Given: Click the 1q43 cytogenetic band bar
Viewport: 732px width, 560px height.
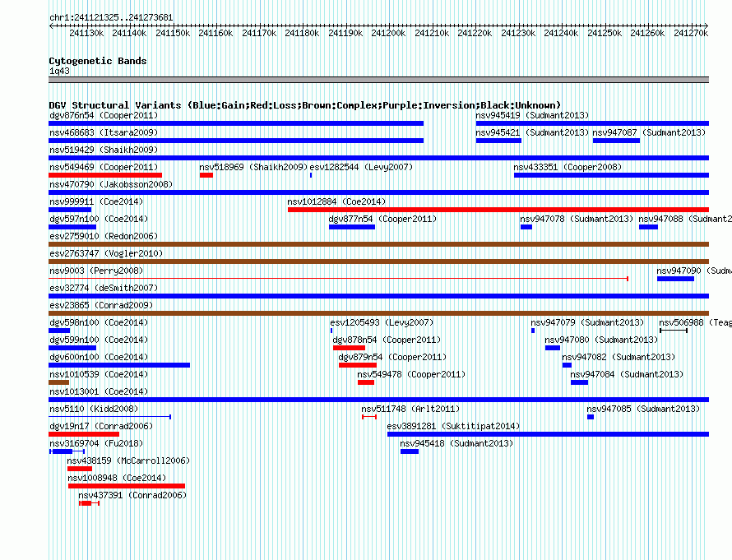Looking at the screenshot, I should click(378, 80).
